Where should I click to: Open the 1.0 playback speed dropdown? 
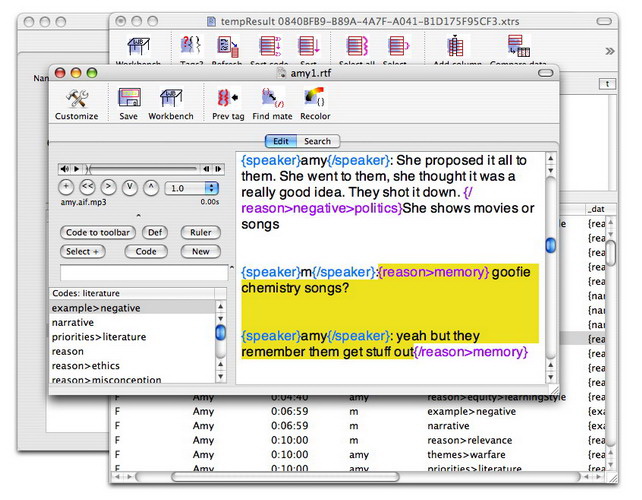(193, 188)
